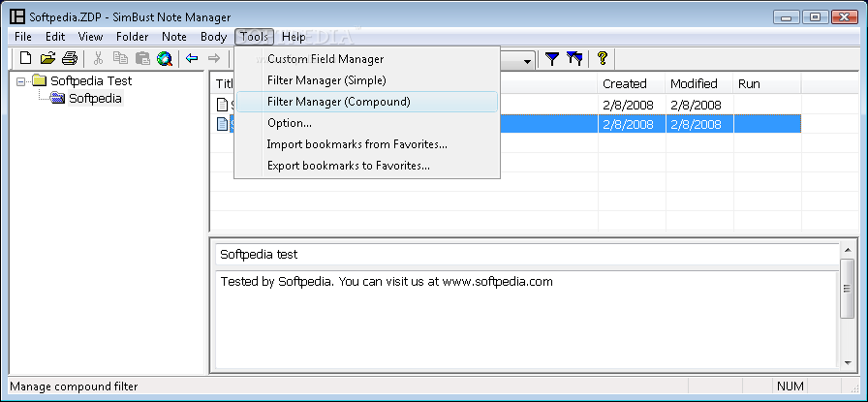The width and height of the screenshot is (868, 402).
Task: Sort by the Modified column header
Action: (699, 83)
